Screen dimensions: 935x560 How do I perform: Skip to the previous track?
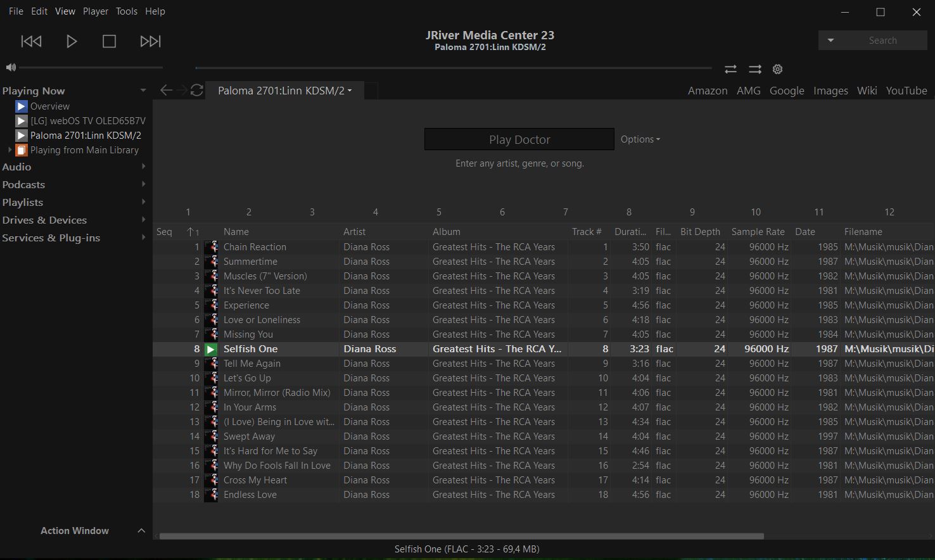[x=31, y=41]
